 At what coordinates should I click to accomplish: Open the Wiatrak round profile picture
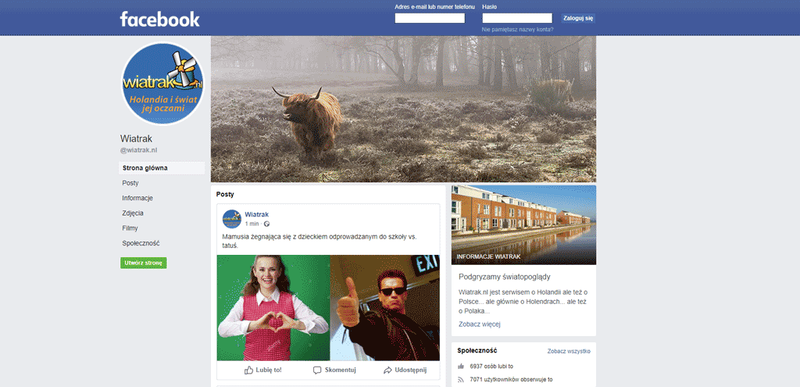pos(163,84)
